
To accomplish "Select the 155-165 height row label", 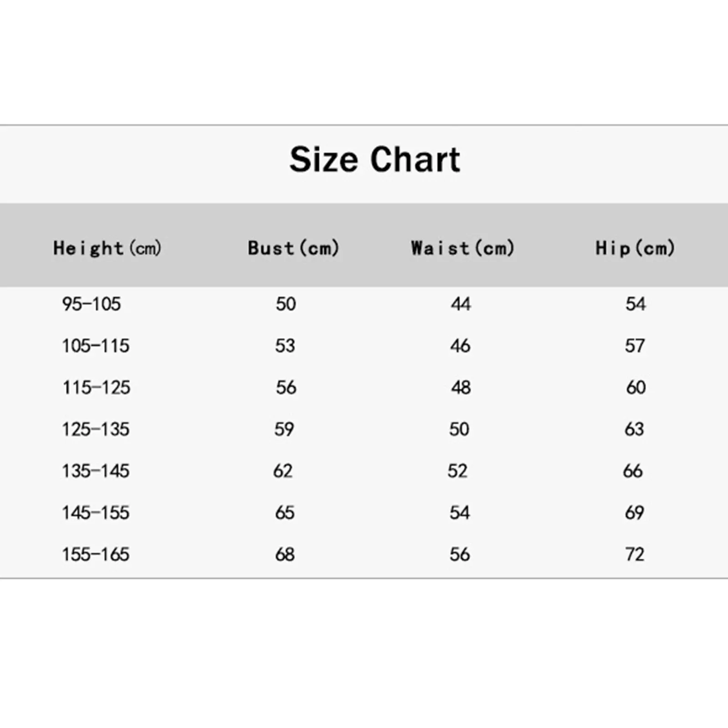I will (x=96, y=554).
